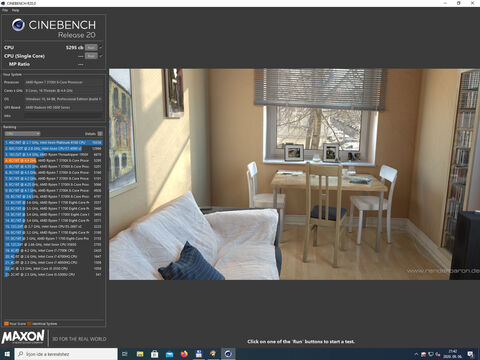Open the Windows notification center

[471, 354]
